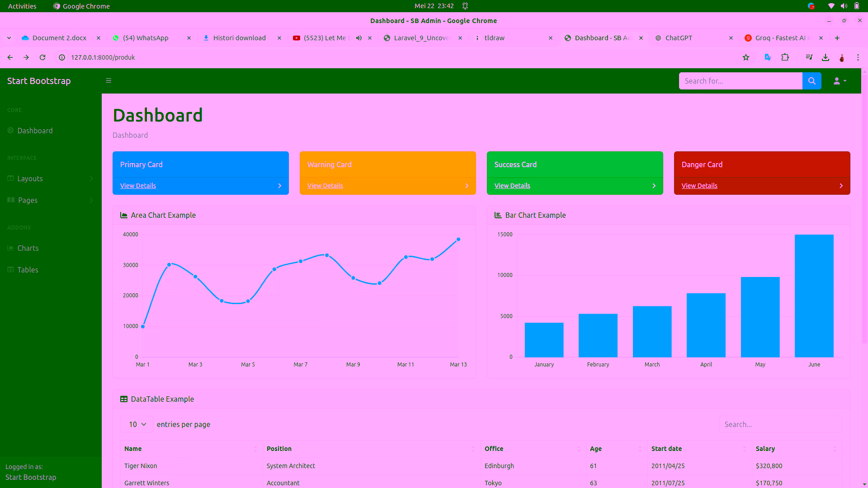Open the entries per page dropdown
The image size is (868, 488).
[x=137, y=424]
